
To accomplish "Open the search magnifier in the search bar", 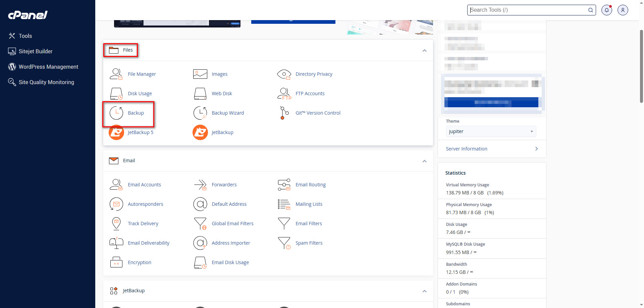I will coord(590,10).
